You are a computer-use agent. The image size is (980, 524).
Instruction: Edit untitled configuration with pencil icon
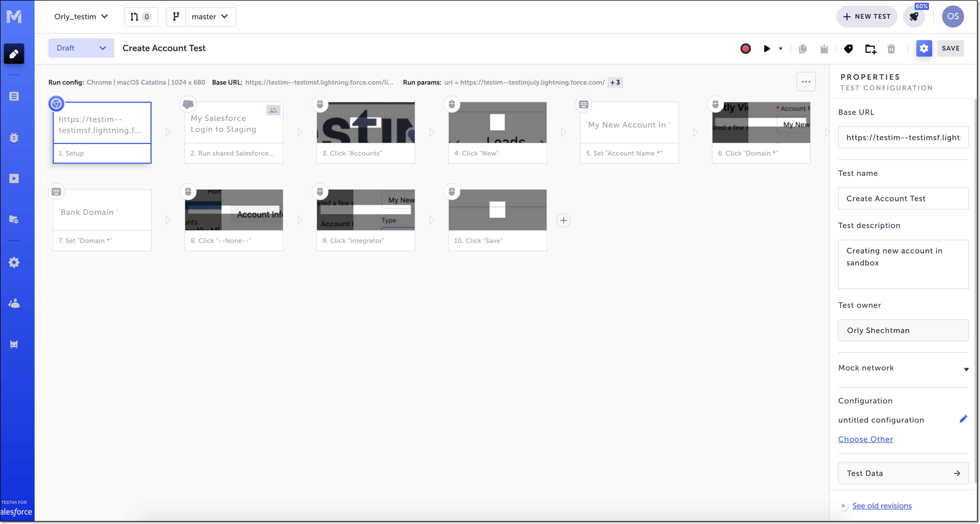tap(963, 419)
